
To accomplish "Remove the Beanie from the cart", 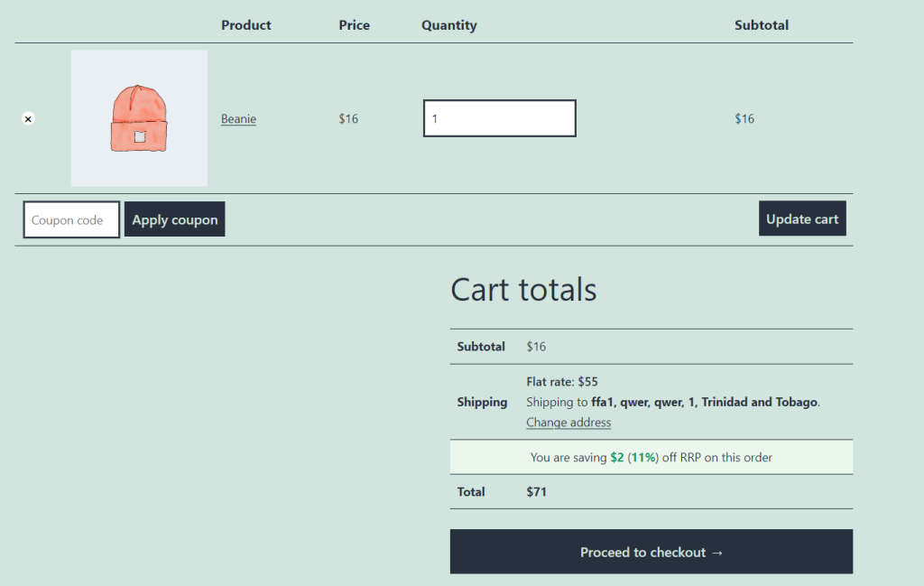I will [28, 118].
